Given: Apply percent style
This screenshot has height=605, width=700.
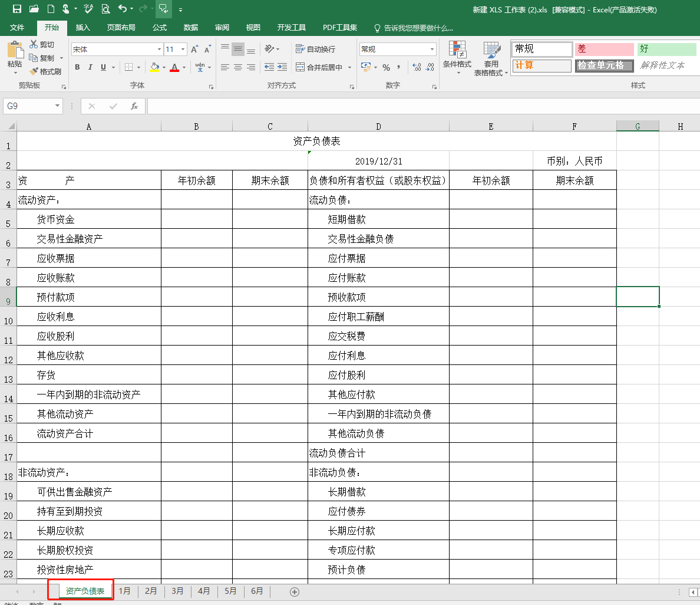Looking at the screenshot, I should pos(386,67).
